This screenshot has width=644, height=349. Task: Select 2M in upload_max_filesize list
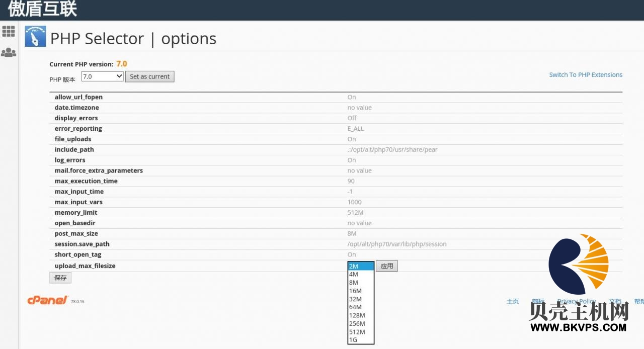[360, 266]
